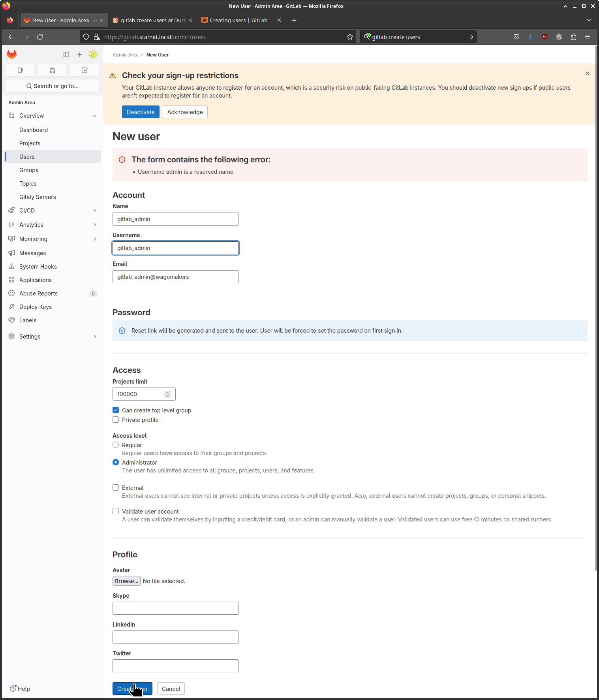
Task: Click the Deactivate button
Action: (x=141, y=112)
